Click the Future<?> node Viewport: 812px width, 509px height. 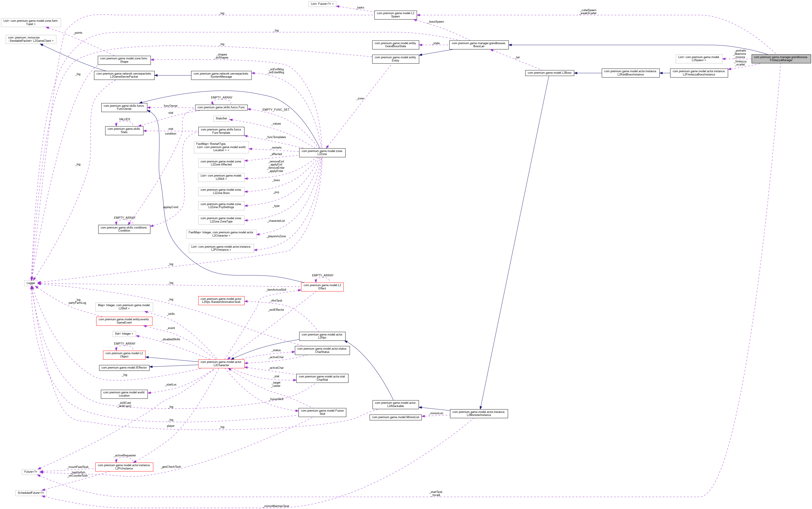point(31,472)
